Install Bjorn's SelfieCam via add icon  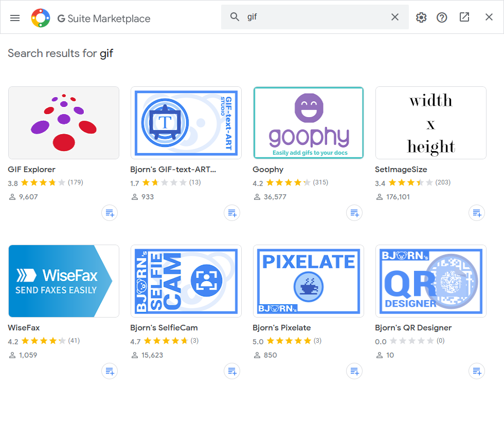(232, 371)
